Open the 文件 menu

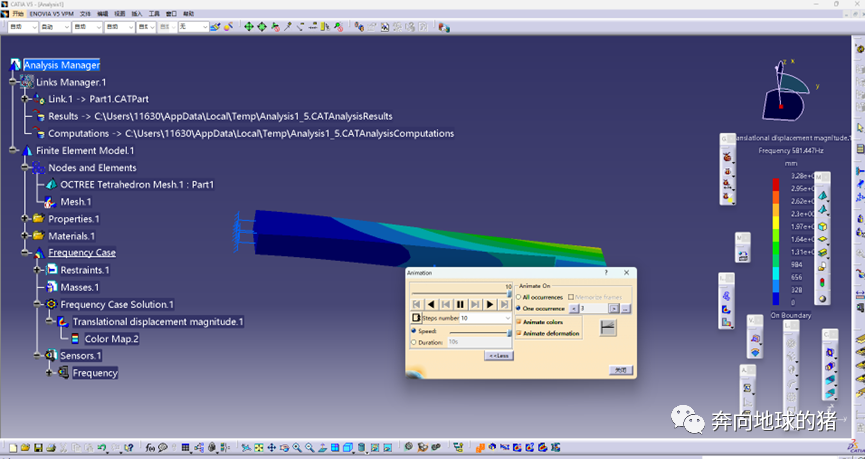(x=85, y=13)
